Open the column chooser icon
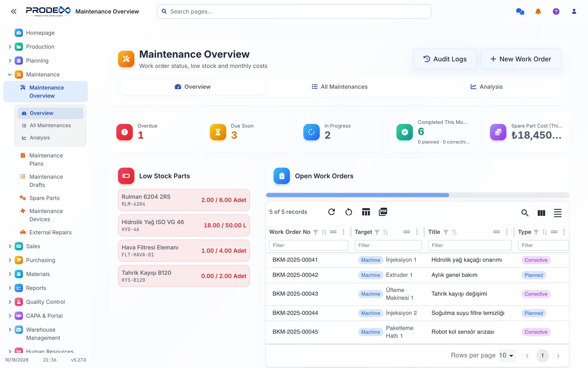Viewport: 588px width, 368px height. coord(541,213)
